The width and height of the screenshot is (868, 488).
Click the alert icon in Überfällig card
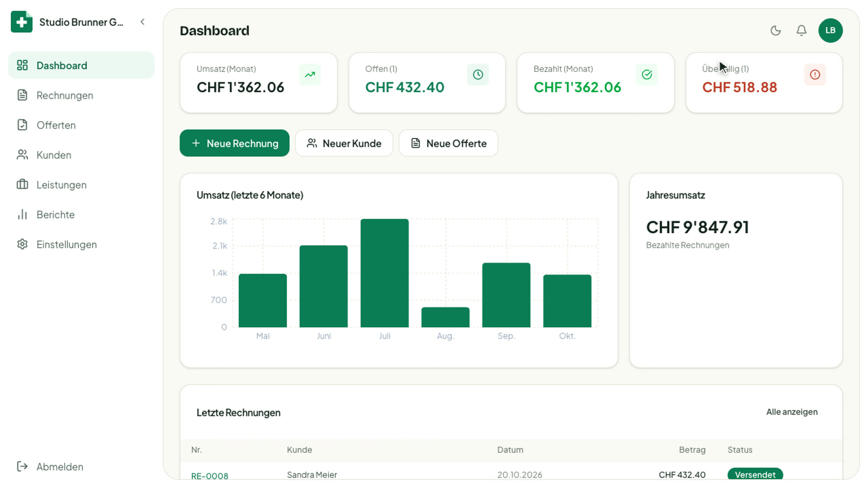pos(815,75)
